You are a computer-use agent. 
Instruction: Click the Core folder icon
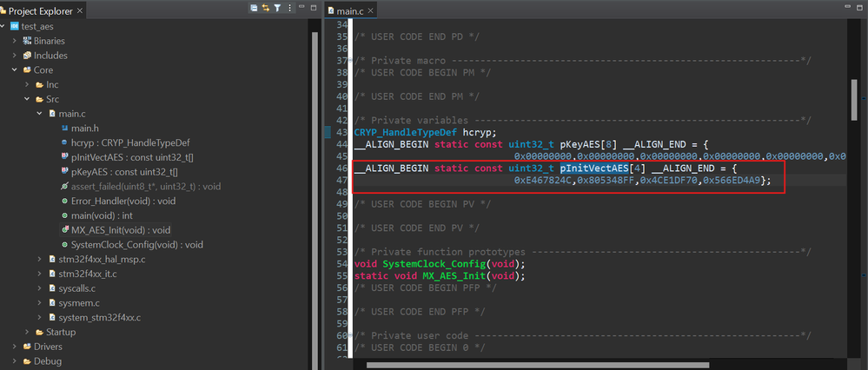pyautogui.click(x=27, y=70)
